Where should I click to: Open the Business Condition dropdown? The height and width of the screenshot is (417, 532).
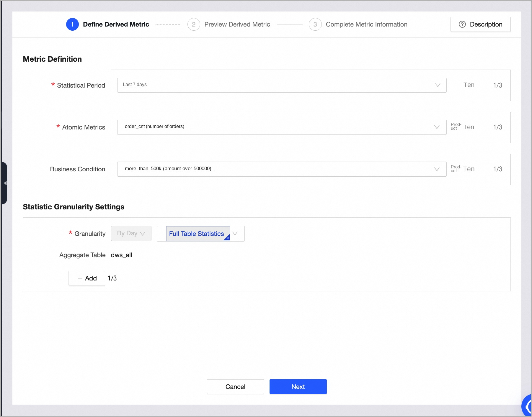coord(282,169)
